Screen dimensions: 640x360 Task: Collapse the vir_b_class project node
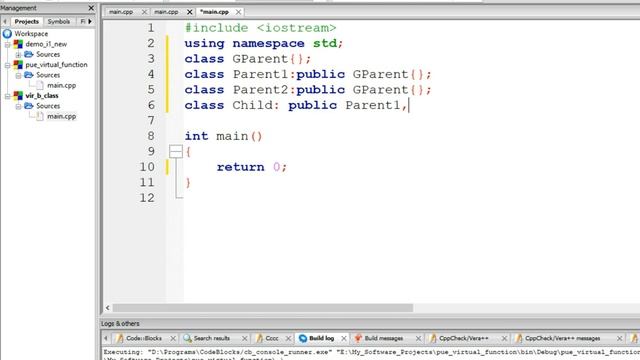pyautogui.click(x=7, y=96)
